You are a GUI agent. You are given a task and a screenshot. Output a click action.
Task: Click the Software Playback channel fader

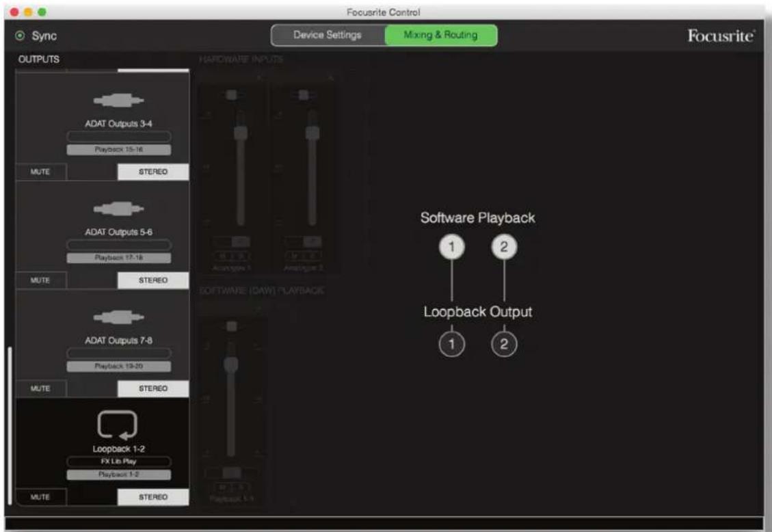point(231,364)
